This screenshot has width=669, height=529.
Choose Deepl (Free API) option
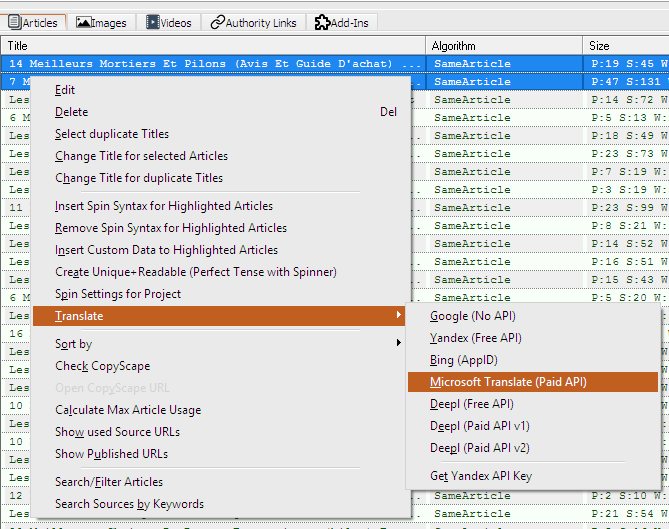tap(472, 404)
